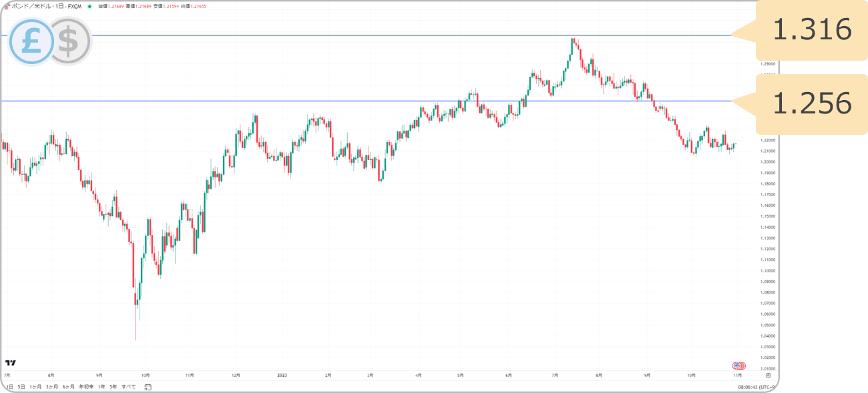Set range to 1日

point(9,387)
